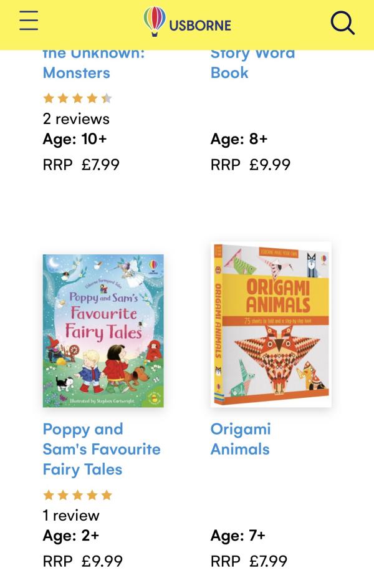Click the £9.99 price under Story Word Book
This screenshot has width=374, height=588.
coord(270,165)
